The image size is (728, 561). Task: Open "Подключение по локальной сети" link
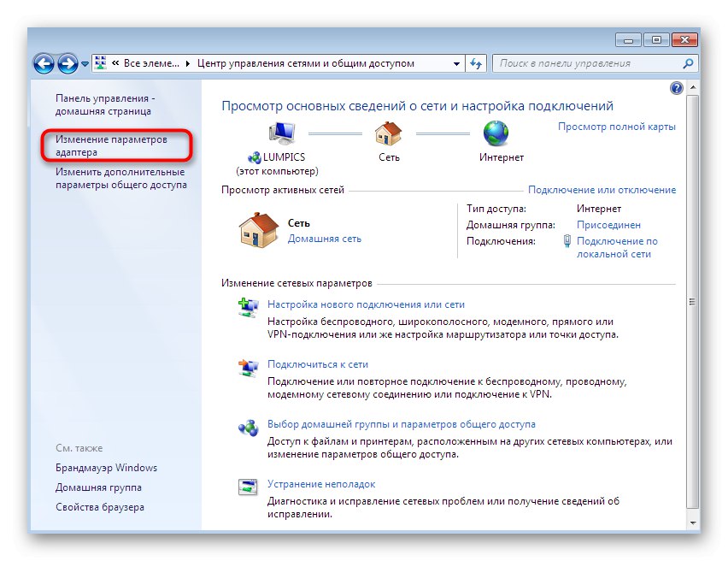tap(617, 247)
